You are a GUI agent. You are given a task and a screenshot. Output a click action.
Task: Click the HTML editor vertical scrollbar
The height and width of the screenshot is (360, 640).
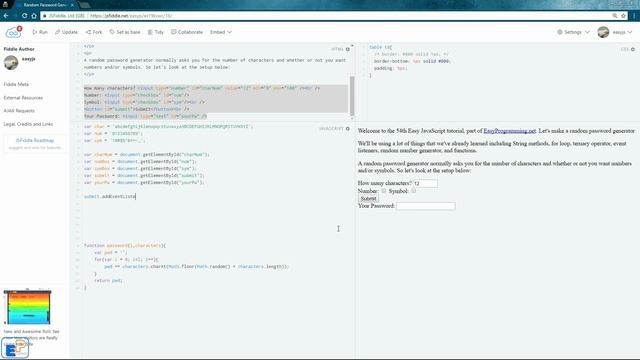click(x=352, y=95)
